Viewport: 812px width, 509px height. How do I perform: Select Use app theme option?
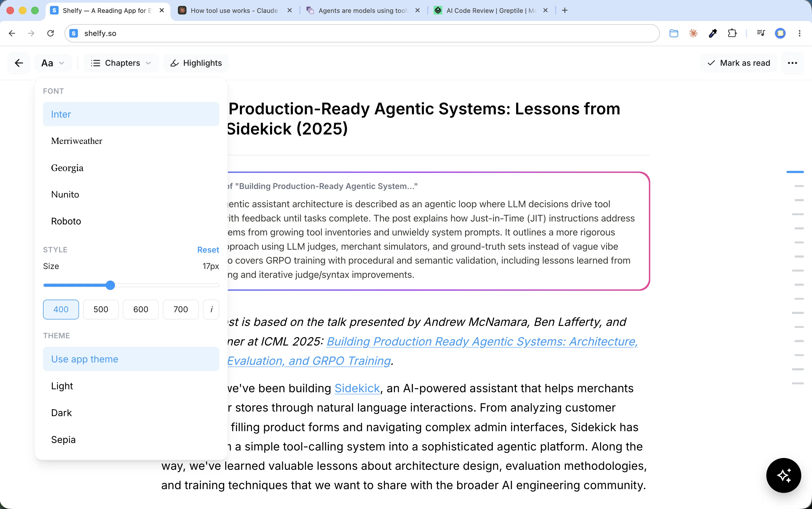pos(131,359)
